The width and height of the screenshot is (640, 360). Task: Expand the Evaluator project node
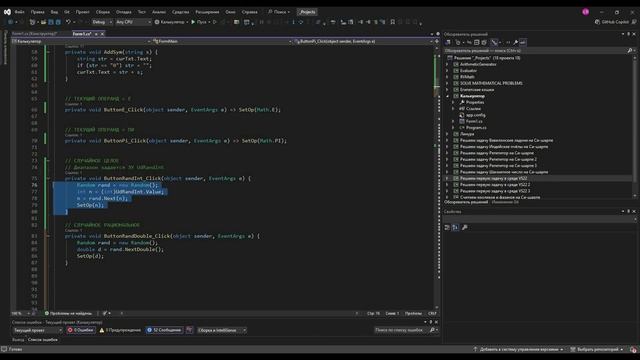(x=447, y=71)
